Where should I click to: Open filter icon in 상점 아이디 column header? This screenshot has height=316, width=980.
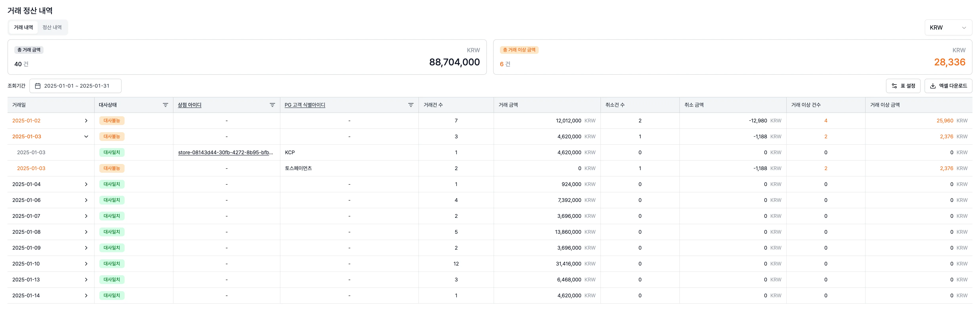272,105
